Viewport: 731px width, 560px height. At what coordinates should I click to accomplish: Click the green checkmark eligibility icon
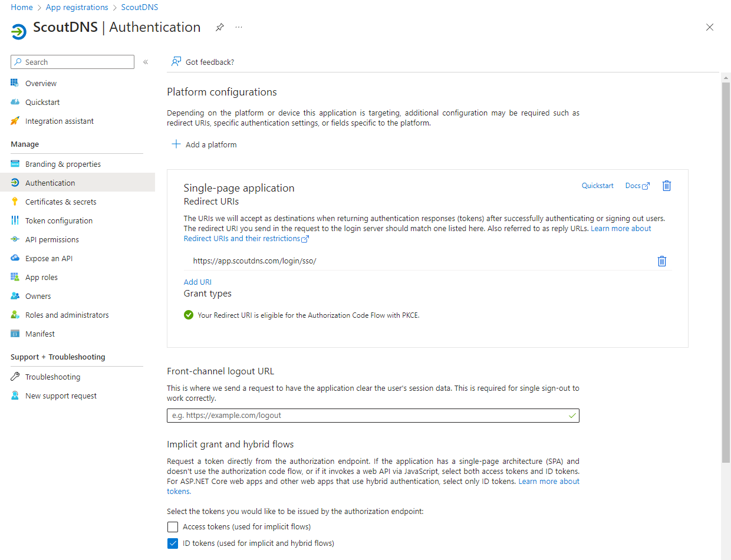[189, 315]
